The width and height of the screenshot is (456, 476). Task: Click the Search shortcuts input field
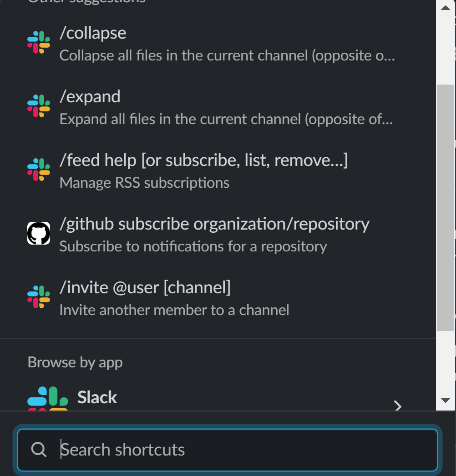tap(246, 450)
